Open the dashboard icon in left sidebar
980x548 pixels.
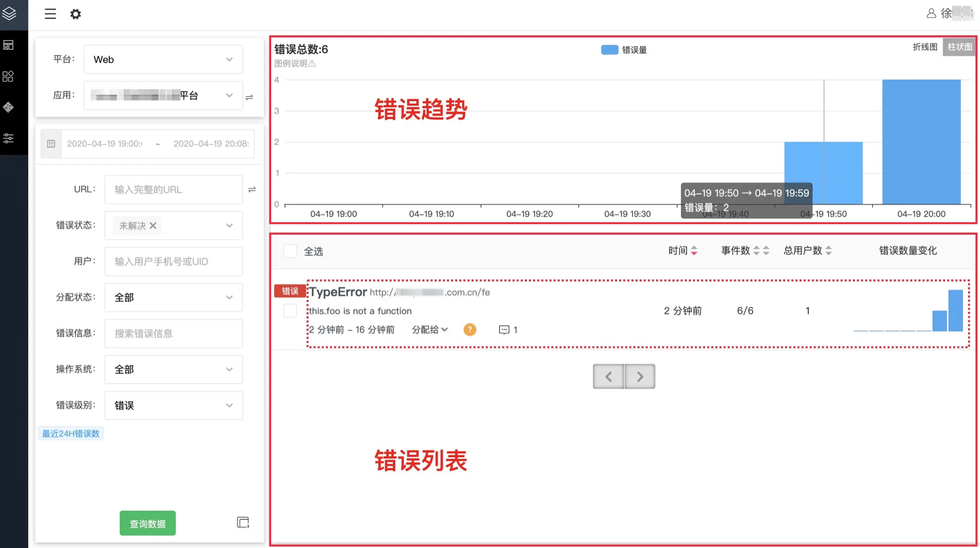pos(8,45)
